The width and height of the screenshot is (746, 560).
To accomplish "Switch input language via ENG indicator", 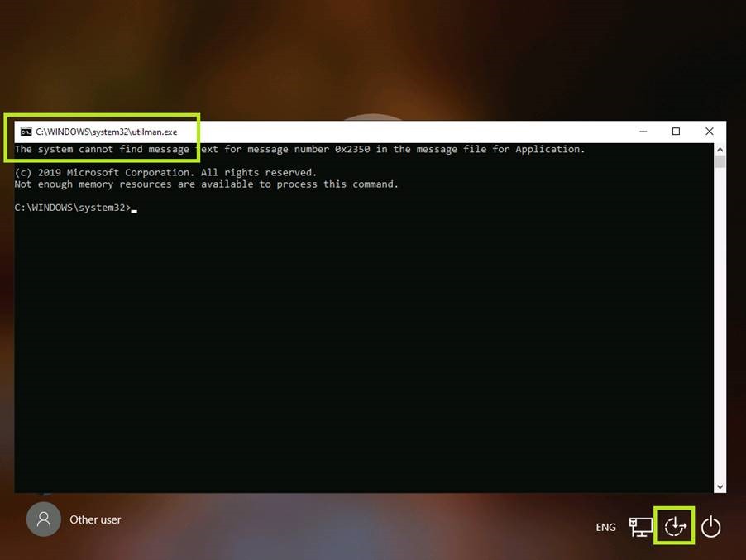I will (605, 528).
